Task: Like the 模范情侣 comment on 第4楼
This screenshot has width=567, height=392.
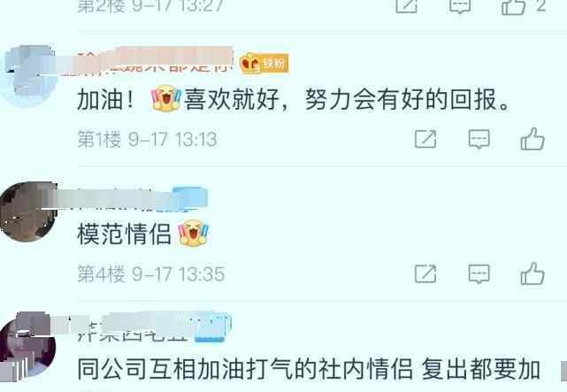Action: coord(533,273)
